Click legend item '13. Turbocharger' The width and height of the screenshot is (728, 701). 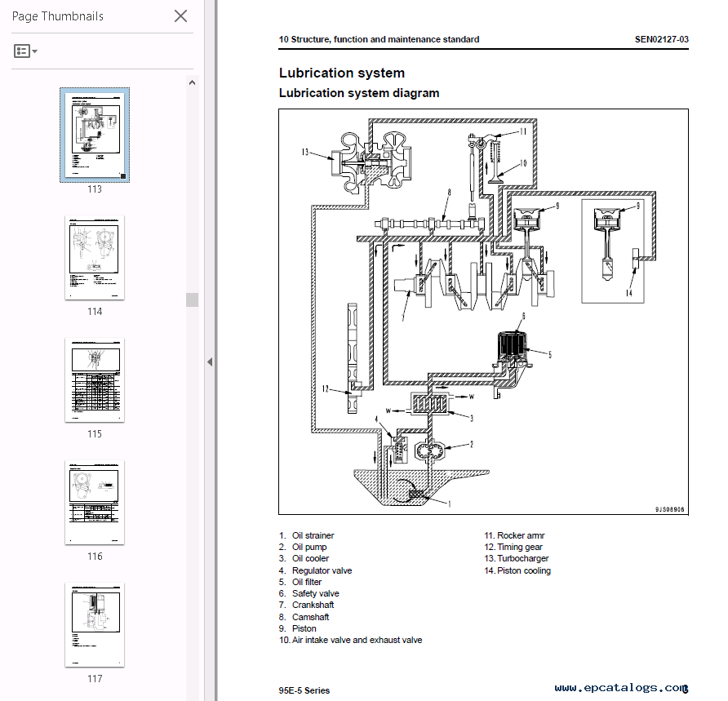click(x=517, y=558)
